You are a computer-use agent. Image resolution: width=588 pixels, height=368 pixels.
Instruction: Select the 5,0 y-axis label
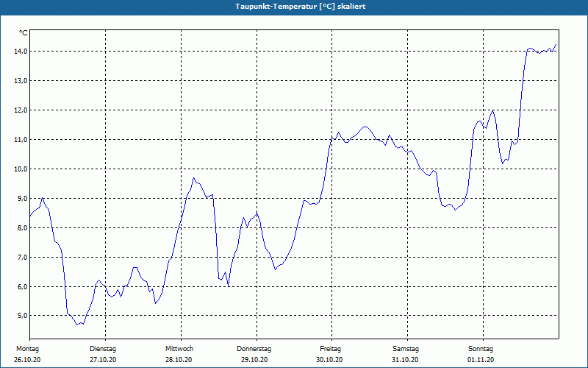click(22, 316)
